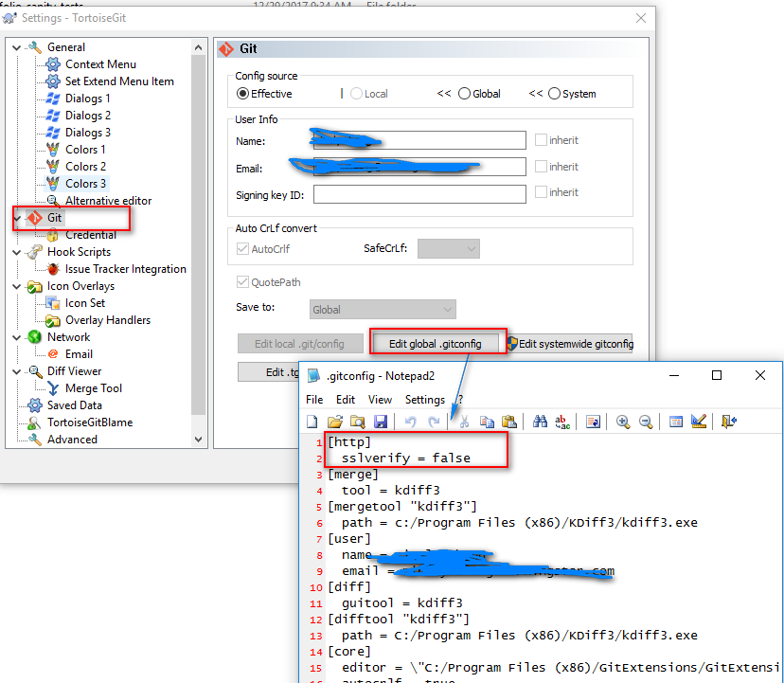Click the Merge Tool icon in tree
784x683 pixels.
(x=52, y=388)
